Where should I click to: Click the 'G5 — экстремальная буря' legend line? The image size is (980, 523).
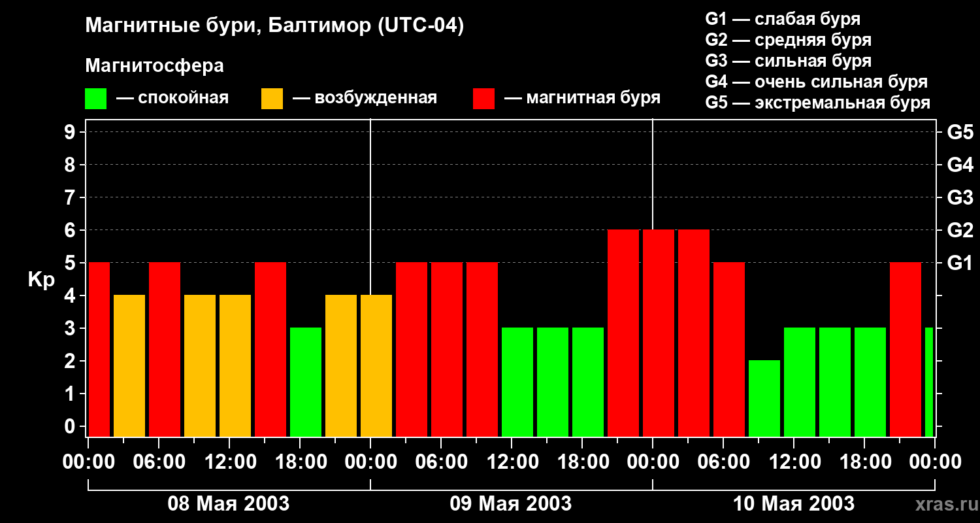click(817, 103)
